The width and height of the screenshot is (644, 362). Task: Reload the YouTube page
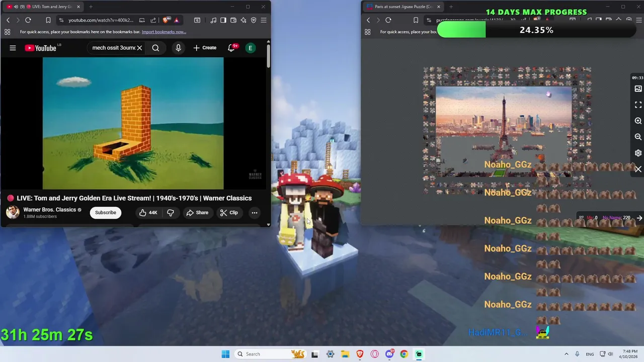[x=28, y=20]
